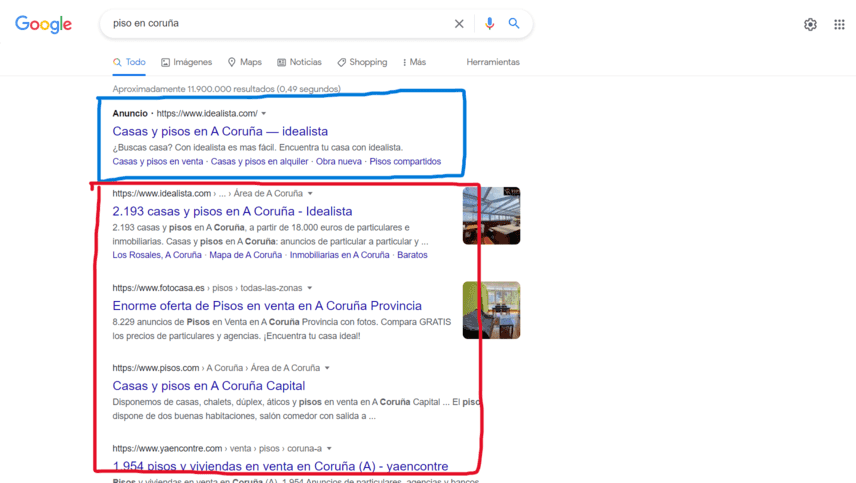
Task: Click the blue magnifier search button
Action: [514, 23]
